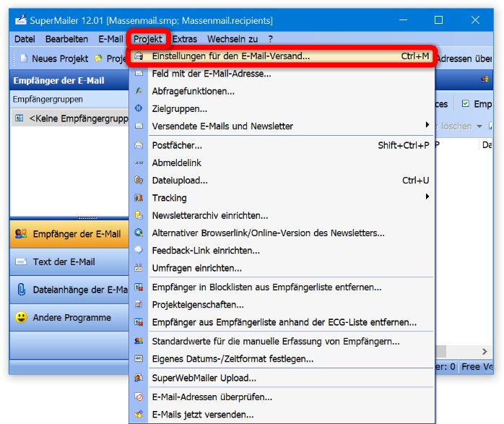This screenshot has width=504, height=424.
Task: Click the mailbox icon beside Postfächer
Action: pyautogui.click(x=139, y=145)
